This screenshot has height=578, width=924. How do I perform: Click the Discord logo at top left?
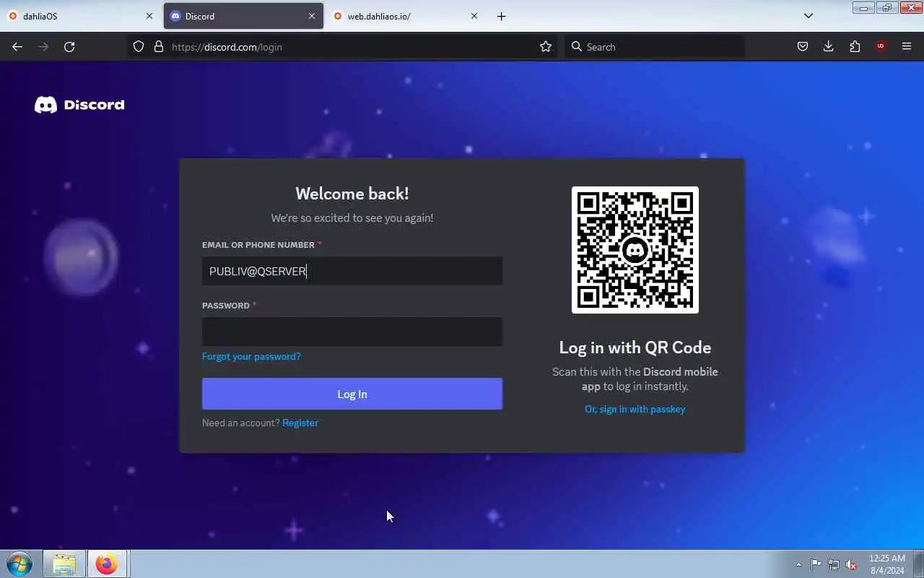tap(79, 105)
